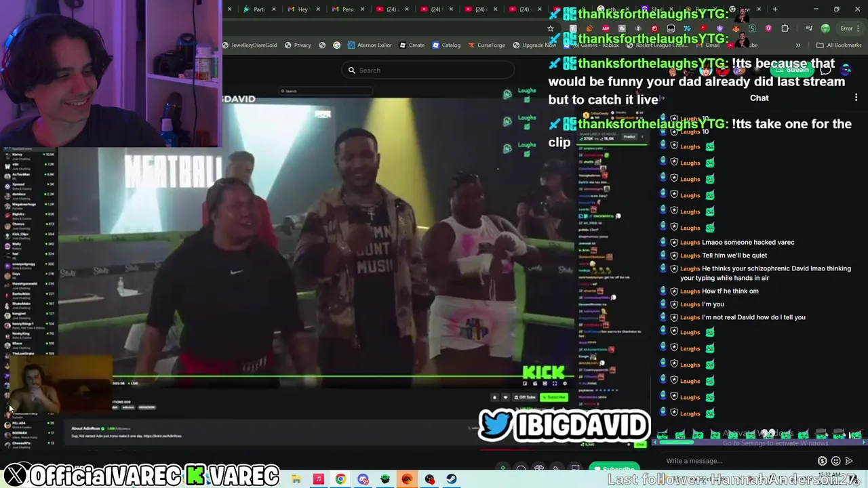Click the bell notification button under the video
This screenshot has width=868, height=488.
coord(494,397)
